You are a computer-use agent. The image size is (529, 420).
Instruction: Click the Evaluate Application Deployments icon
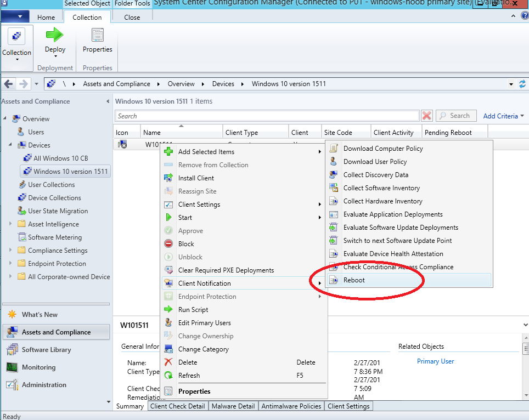(x=334, y=214)
